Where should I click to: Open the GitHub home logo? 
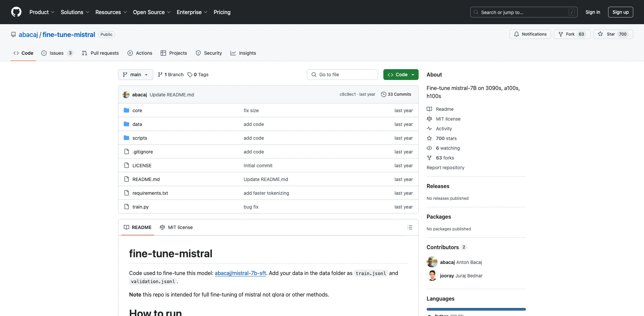tap(16, 12)
